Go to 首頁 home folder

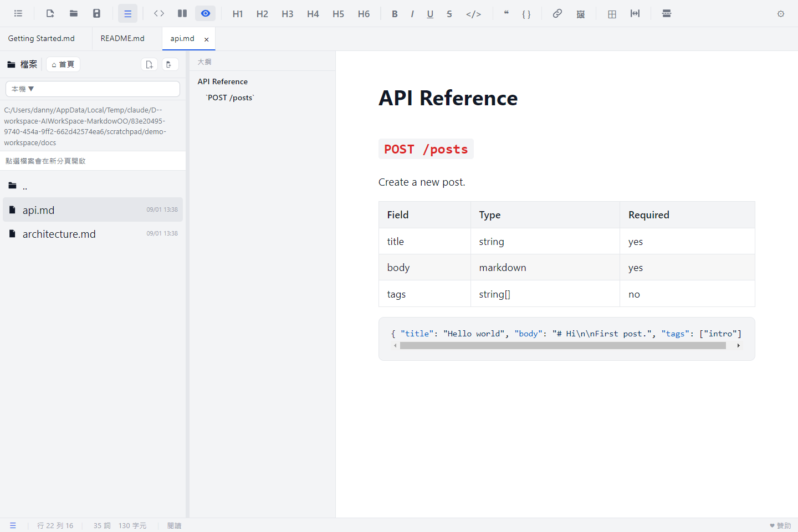pos(63,64)
